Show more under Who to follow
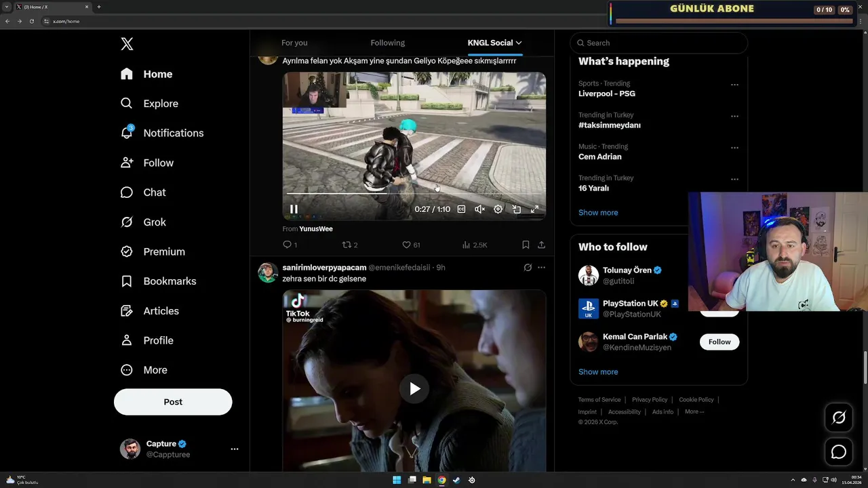This screenshot has height=488, width=868. (598, 372)
